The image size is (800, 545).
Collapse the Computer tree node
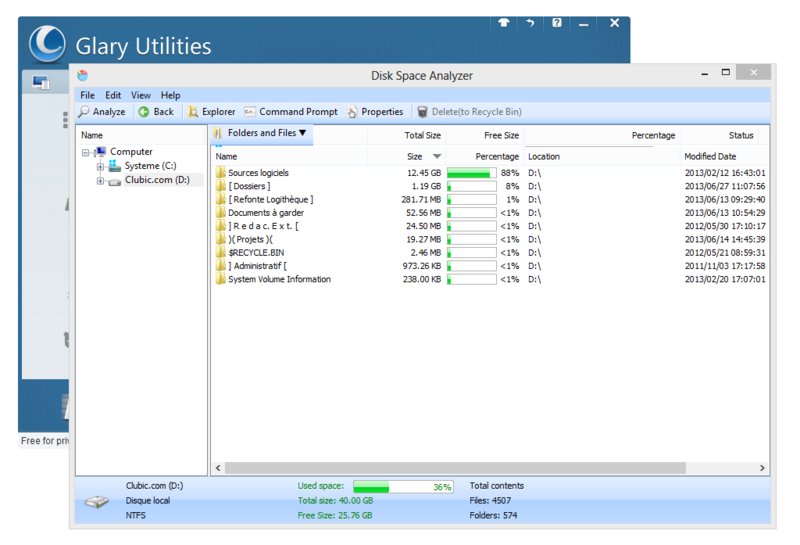click(x=86, y=153)
